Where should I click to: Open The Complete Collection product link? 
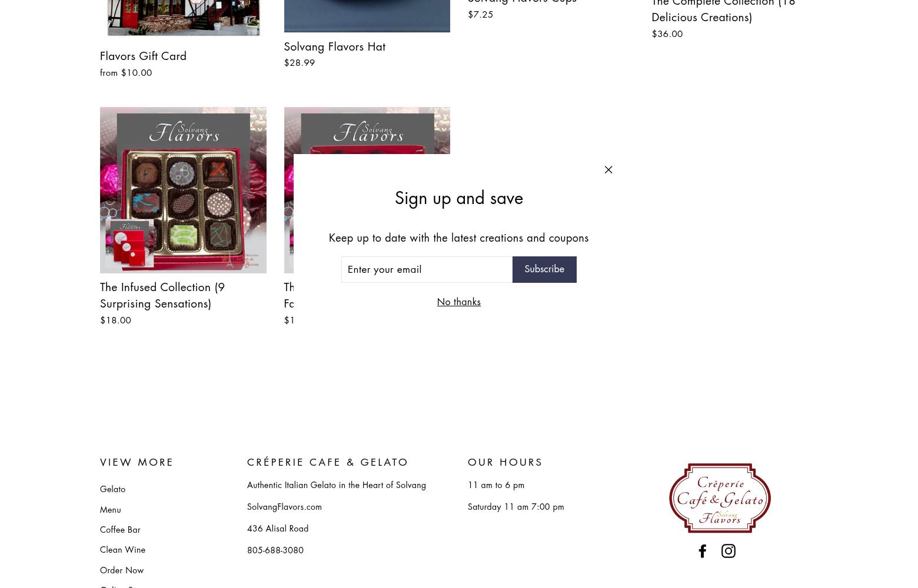pyautogui.click(x=723, y=10)
